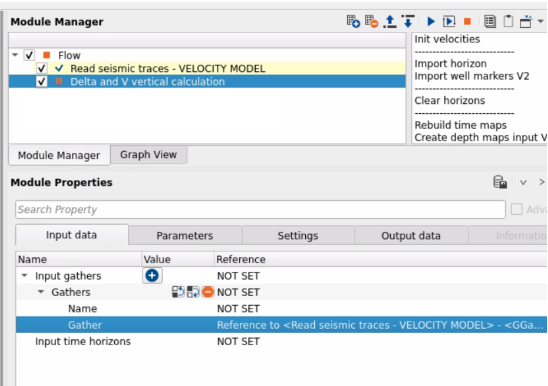Click the status square beside Delta and V vertical
Screen dimensions: 548x386
click(x=59, y=81)
